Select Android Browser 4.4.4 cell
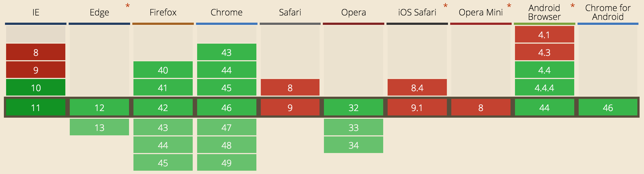The image size is (644, 174). click(x=545, y=88)
